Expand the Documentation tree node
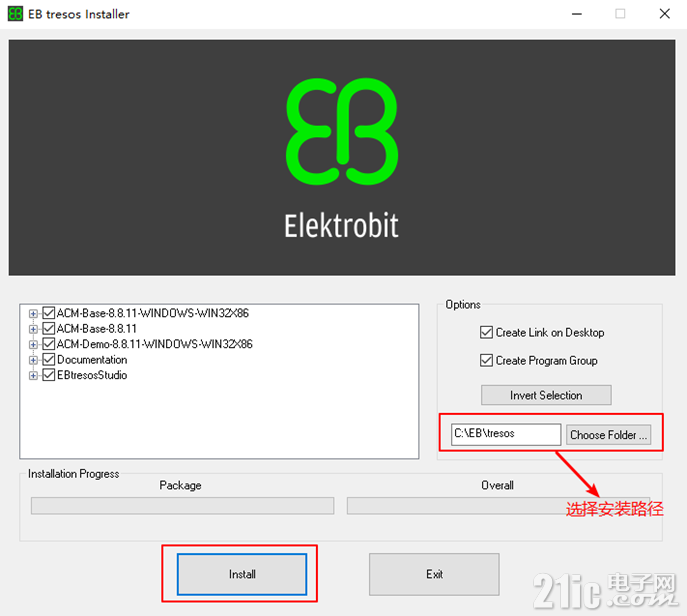The image size is (687, 616). coord(33,360)
